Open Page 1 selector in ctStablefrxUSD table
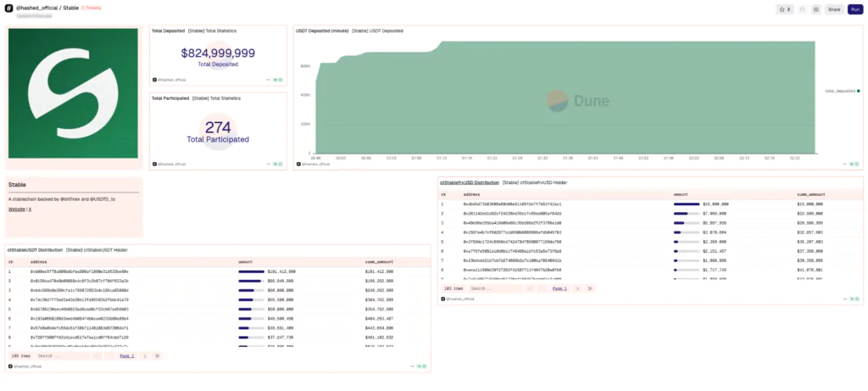The height and width of the screenshot is (391, 868). click(559, 288)
